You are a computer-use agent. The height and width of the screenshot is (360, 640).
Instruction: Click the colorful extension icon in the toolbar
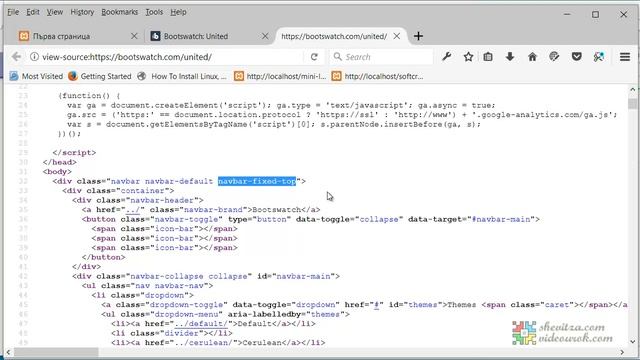(x=599, y=57)
